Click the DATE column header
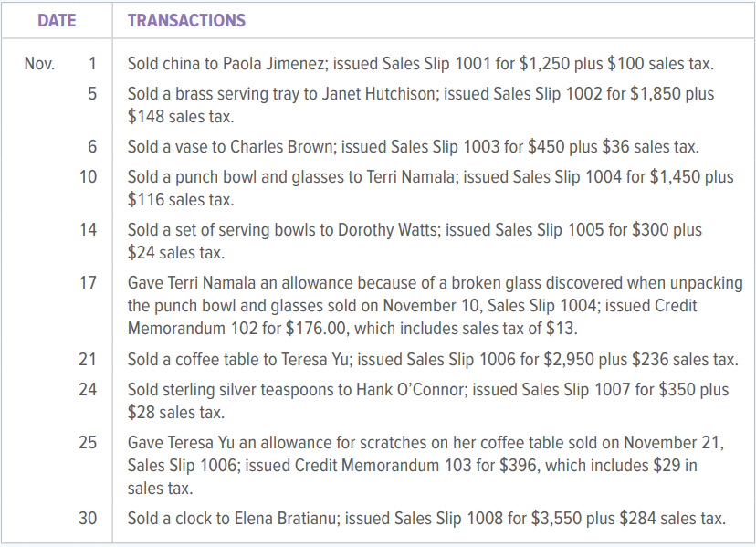The image size is (756, 547). pyautogui.click(x=57, y=20)
